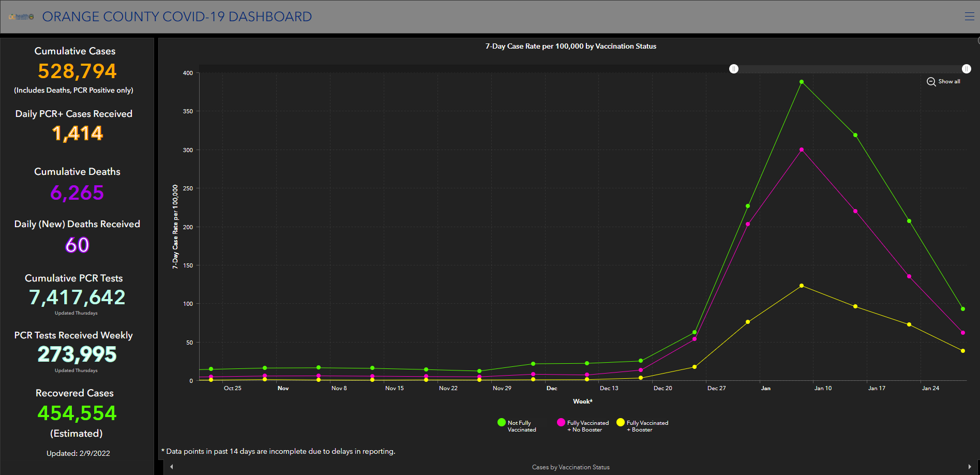Click the Cumulative Cases heading
The width and height of the screenshot is (980, 475).
(x=75, y=51)
